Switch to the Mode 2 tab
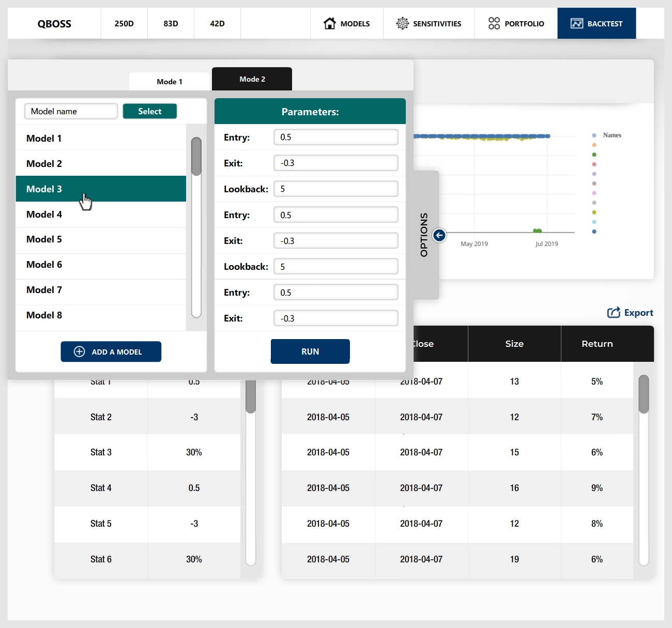This screenshot has height=628, width=672. point(252,79)
